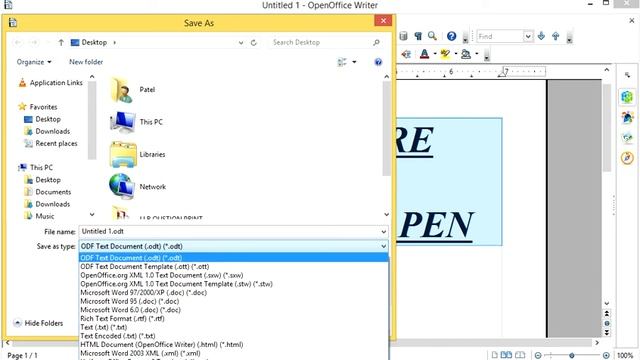Open Save As dialog help icon
Image resolution: width=640 pixels, height=360 pixels.
(x=378, y=62)
